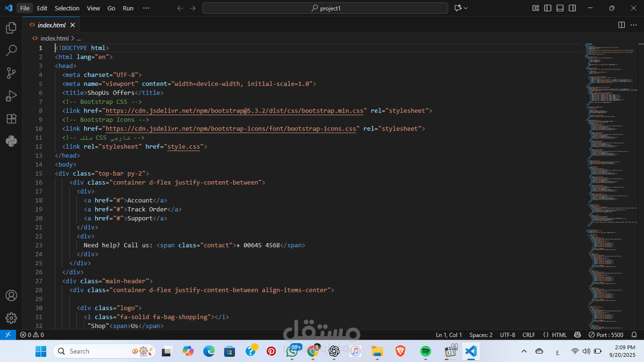Expand the chat dropdown arrow in title bar
The height and width of the screenshot is (362, 644).
tap(466, 8)
